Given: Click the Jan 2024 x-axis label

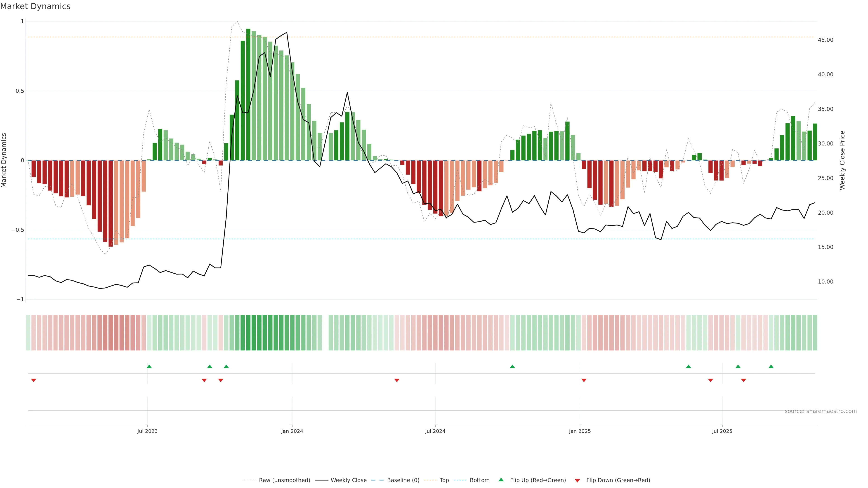Looking at the screenshot, I should [292, 431].
